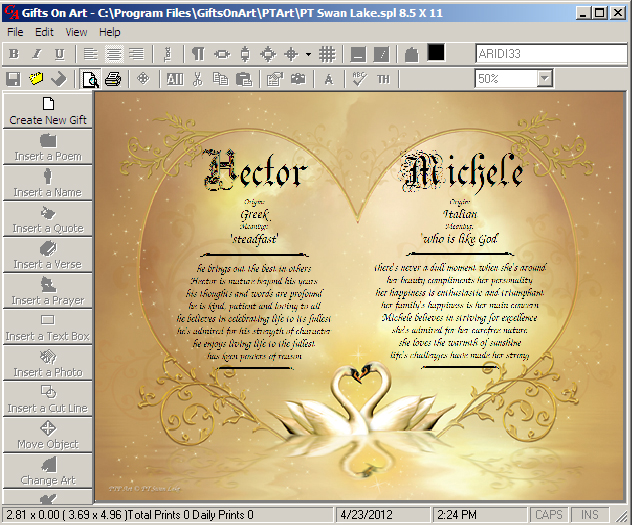Open print preview
The height and width of the screenshot is (525, 632).
[91, 79]
